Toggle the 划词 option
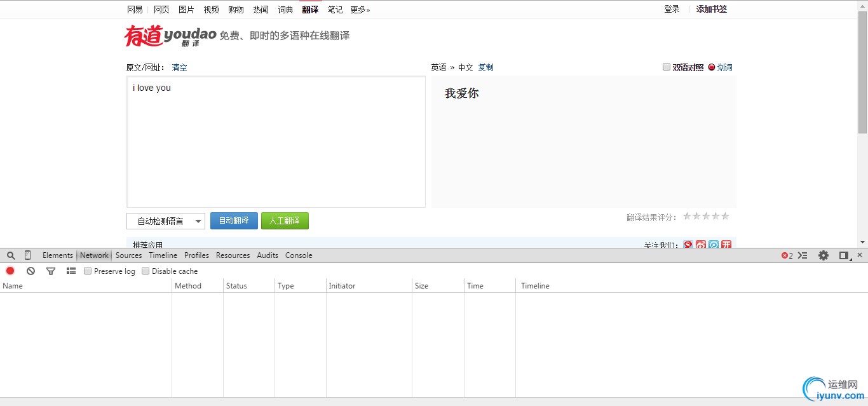Viewport: 868px width, 406px height. pos(720,67)
